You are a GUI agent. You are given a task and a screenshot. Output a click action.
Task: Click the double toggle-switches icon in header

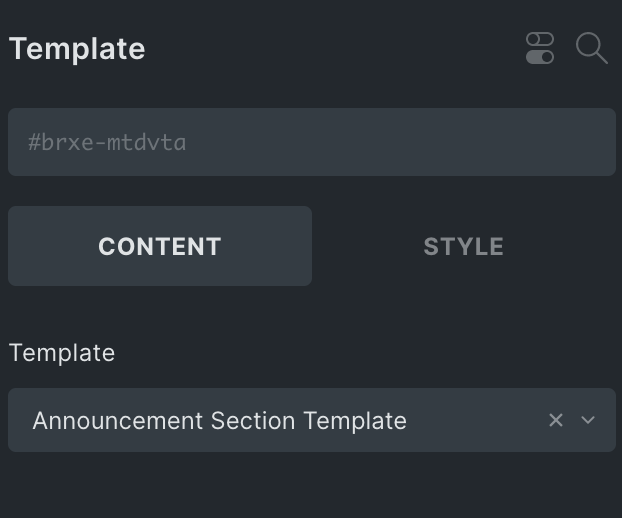[539, 48]
